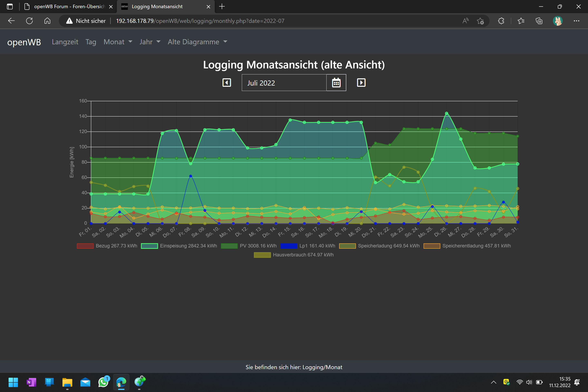Click the openWB brand link
The image size is (588, 392).
coord(24,42)
